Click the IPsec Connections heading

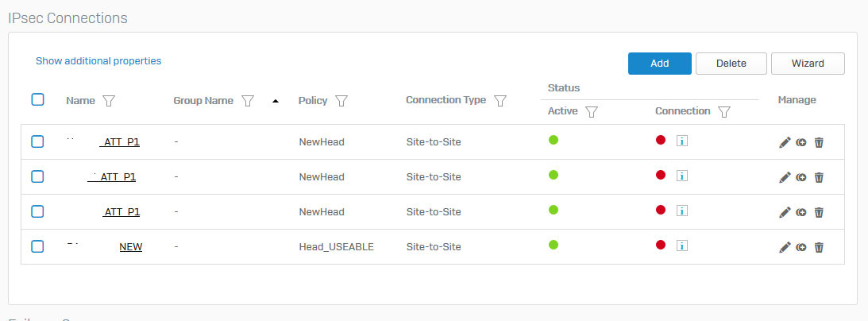tap(68, 18)
